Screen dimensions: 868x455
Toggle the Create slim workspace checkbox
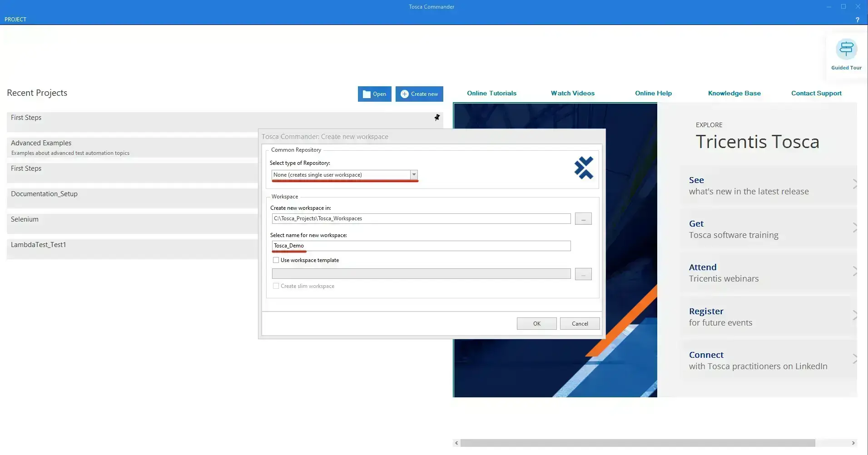pos(276,286)
